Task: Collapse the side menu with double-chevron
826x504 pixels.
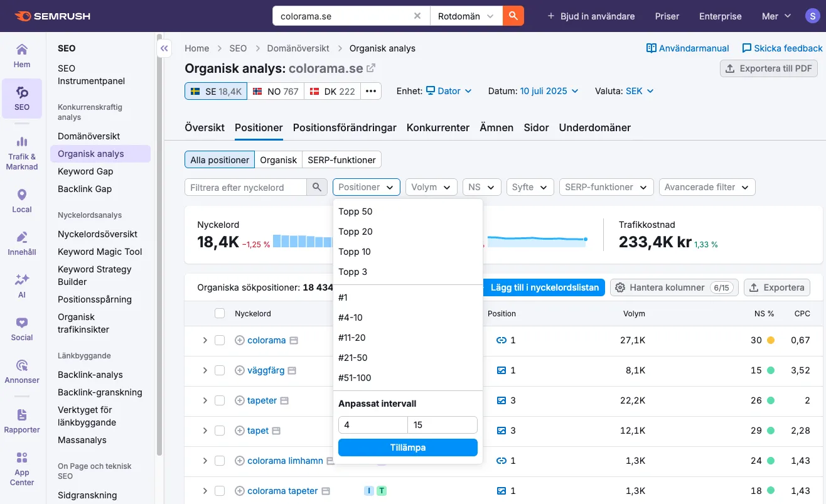Action: (164, 48)
